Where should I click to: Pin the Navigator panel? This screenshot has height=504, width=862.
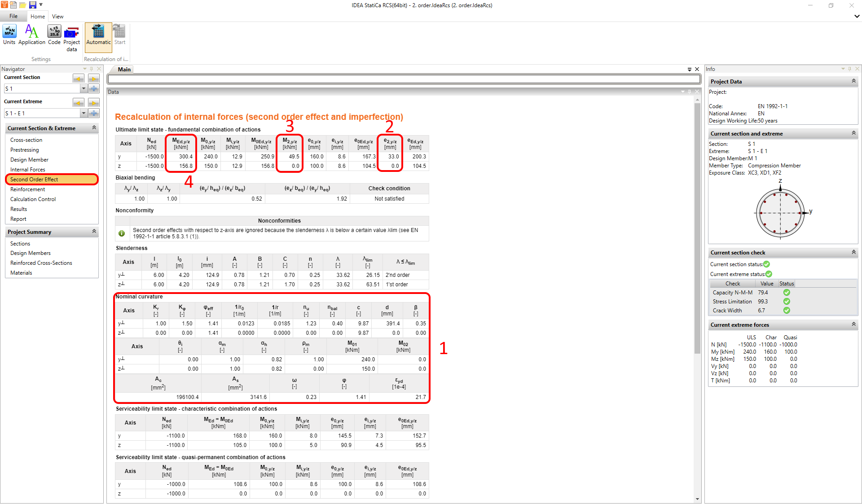[x=92, y=69]
